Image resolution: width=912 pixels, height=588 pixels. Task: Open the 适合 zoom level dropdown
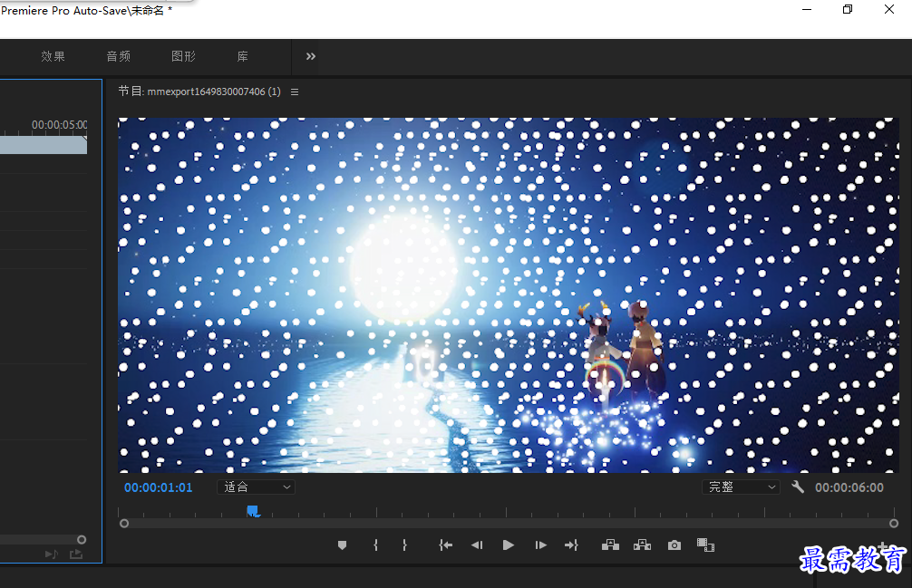tap(257, 487)
